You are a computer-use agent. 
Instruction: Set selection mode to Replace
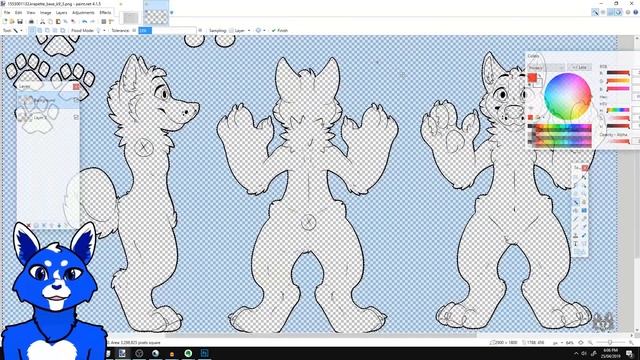[x=32, y=31]
